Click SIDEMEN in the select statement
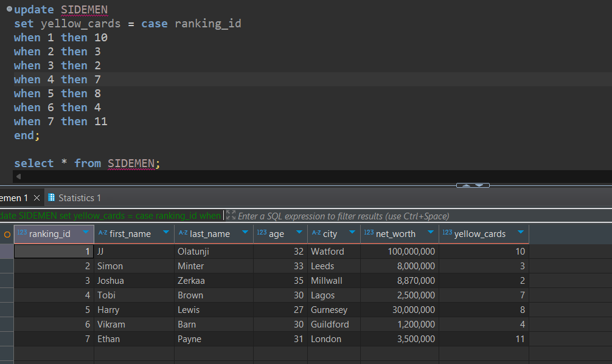Viewport: 612px width, 364px height. tap(131, 163)
